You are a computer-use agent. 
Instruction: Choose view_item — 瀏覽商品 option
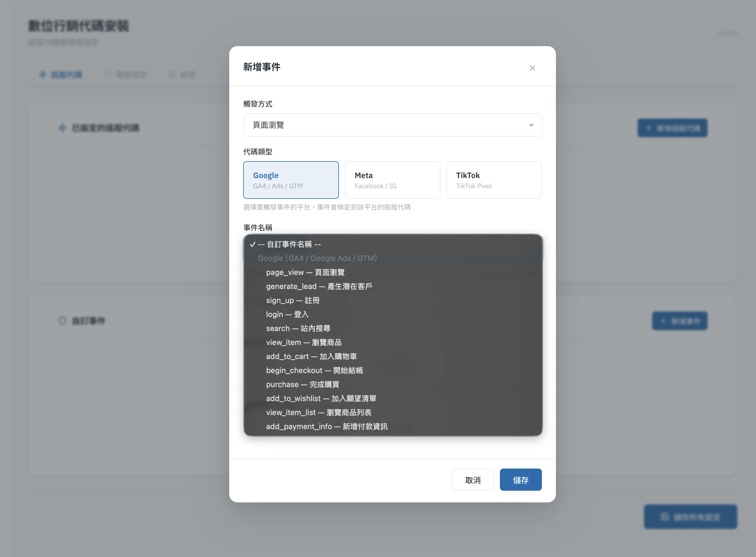coord(304,342)
